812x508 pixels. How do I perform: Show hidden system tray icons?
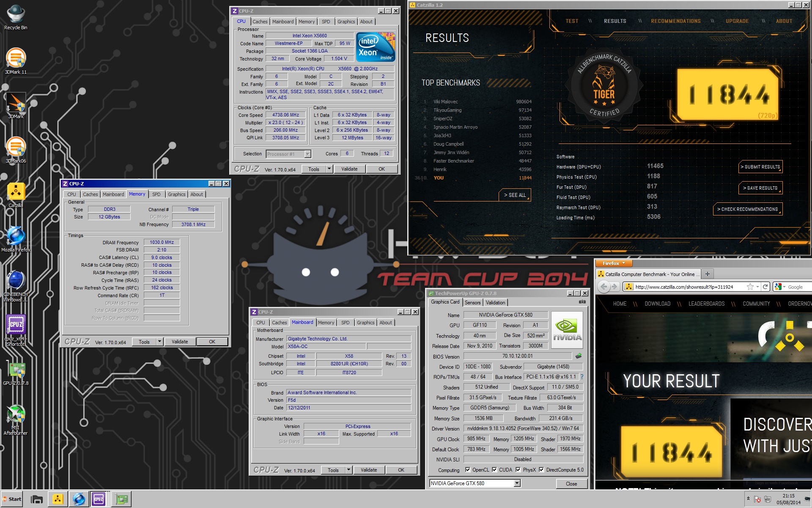748,499
